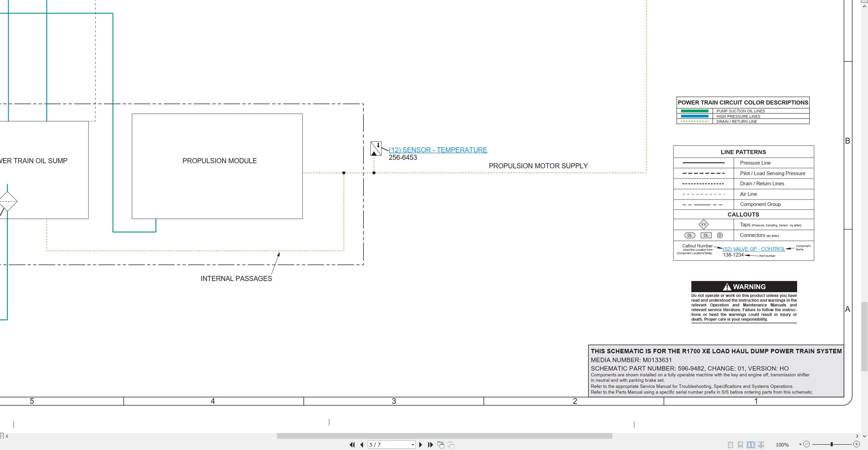The image size is (868, 450).
Task: Jump to the last page
Action: pyautogui.click(x=430, y=445)
